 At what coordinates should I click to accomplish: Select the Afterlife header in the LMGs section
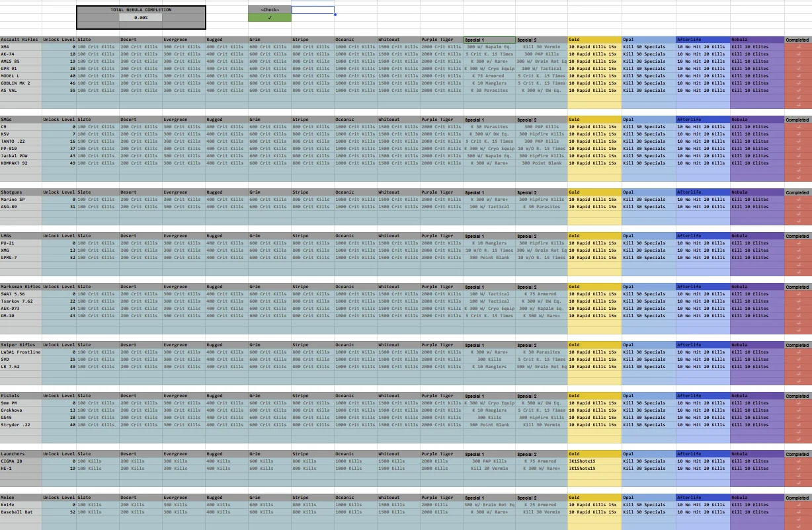click(702, 236)
